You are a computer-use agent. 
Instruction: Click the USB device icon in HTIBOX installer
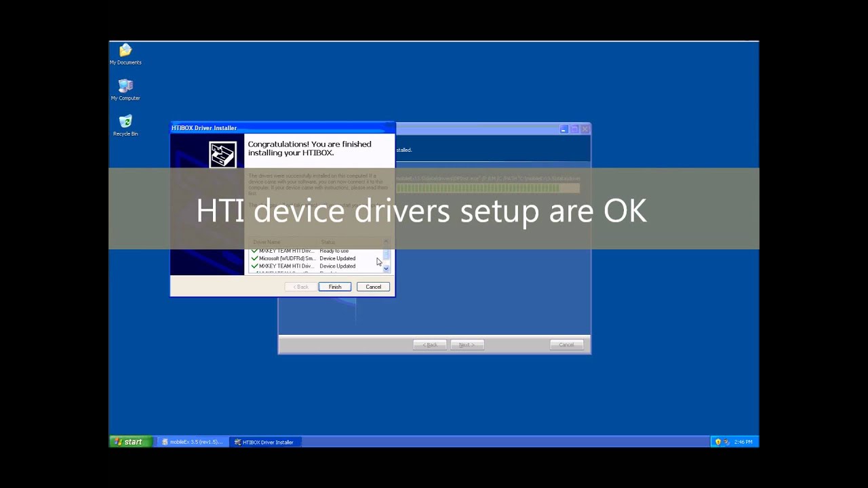point(222,155)
